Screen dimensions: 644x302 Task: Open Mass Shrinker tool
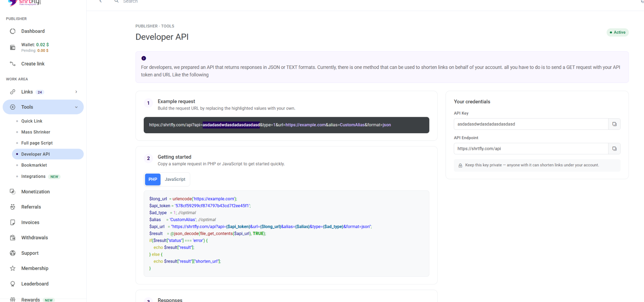[x=36, y=132]
